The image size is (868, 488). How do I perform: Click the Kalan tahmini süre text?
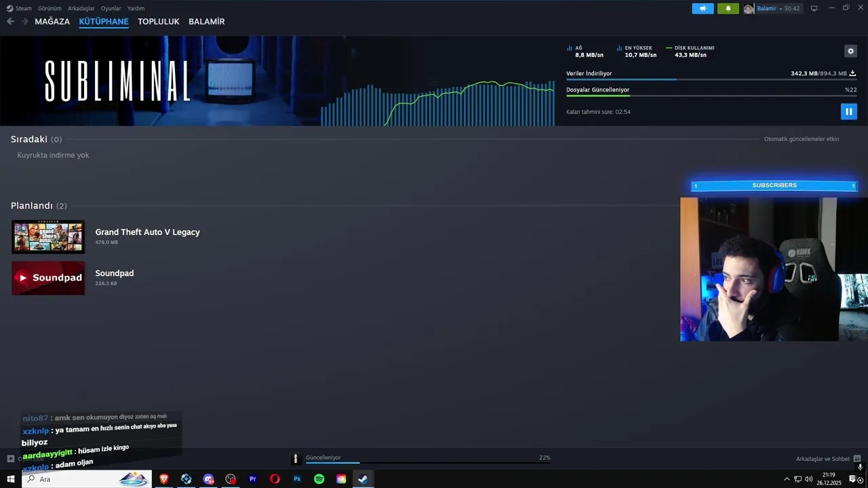[598, 112]
